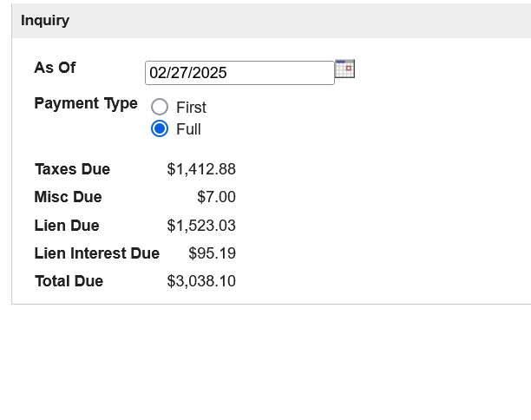Select the Full payment type radio button

[160, 128]
